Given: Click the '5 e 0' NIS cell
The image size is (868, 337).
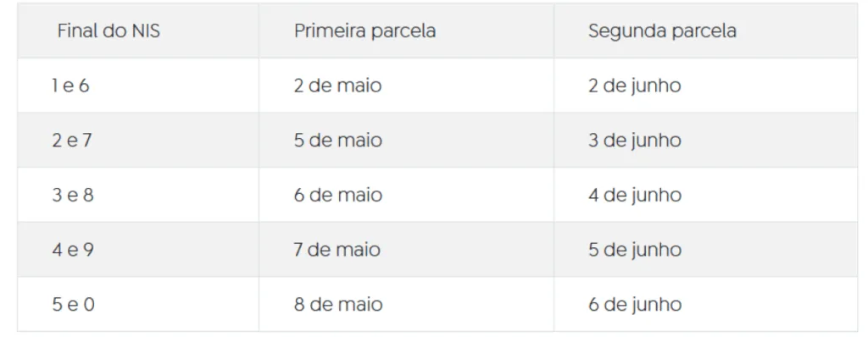Looking at the screenshot, I should tap(138, 304).
